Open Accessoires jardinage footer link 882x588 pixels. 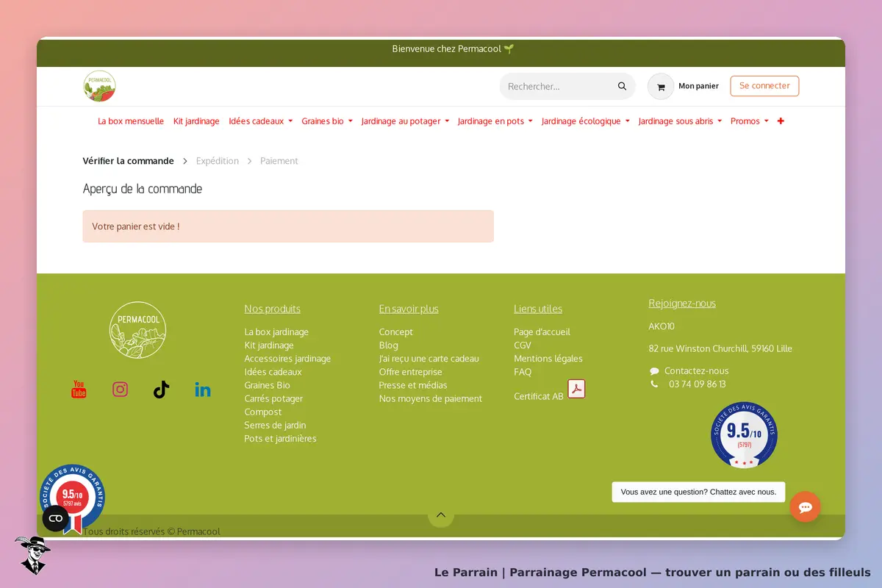[x=287, y=359]
